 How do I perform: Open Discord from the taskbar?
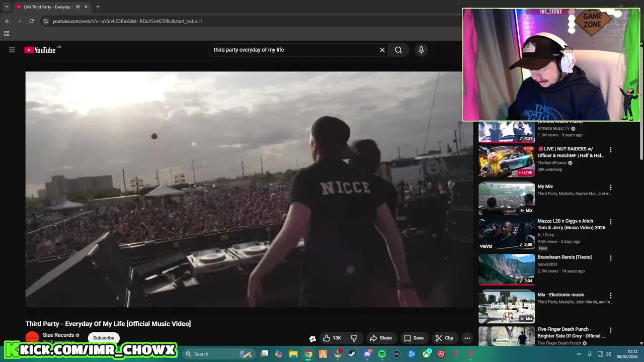[x=367, y=354]
